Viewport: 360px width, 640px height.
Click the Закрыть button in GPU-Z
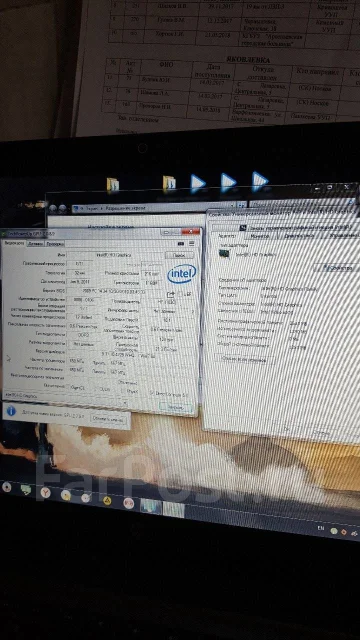tap(176, 407)
